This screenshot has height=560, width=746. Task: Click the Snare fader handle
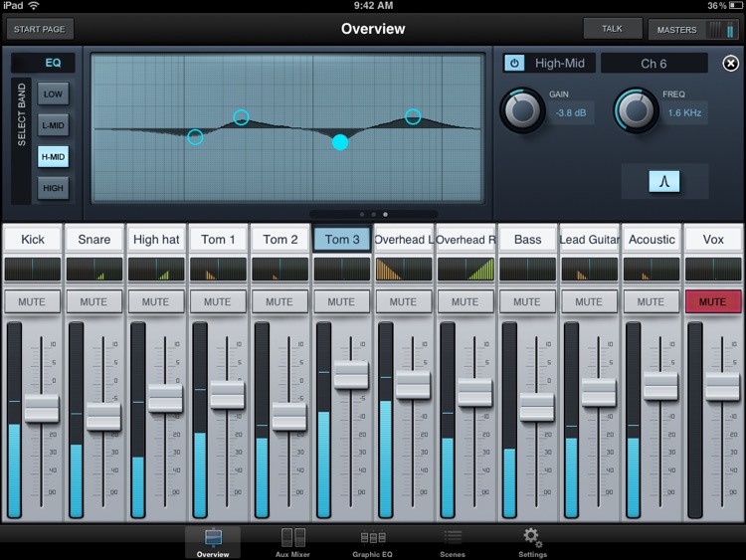(x=103, y=417)
